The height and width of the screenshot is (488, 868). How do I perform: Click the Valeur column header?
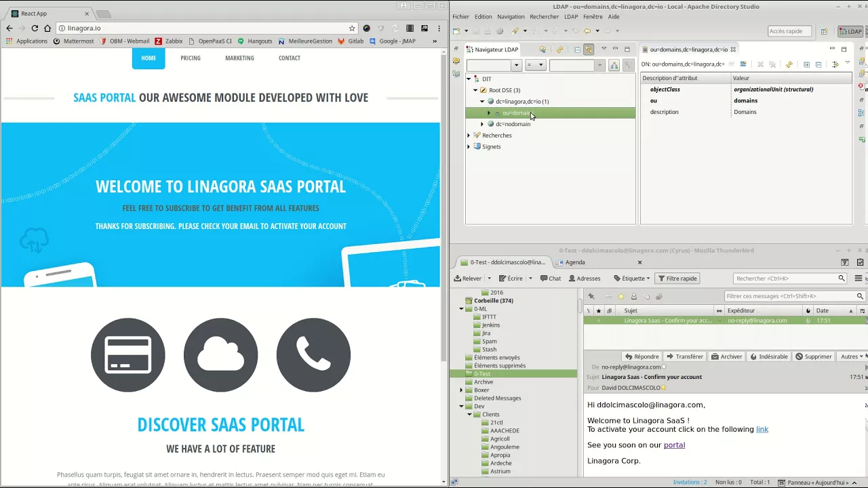791,78
